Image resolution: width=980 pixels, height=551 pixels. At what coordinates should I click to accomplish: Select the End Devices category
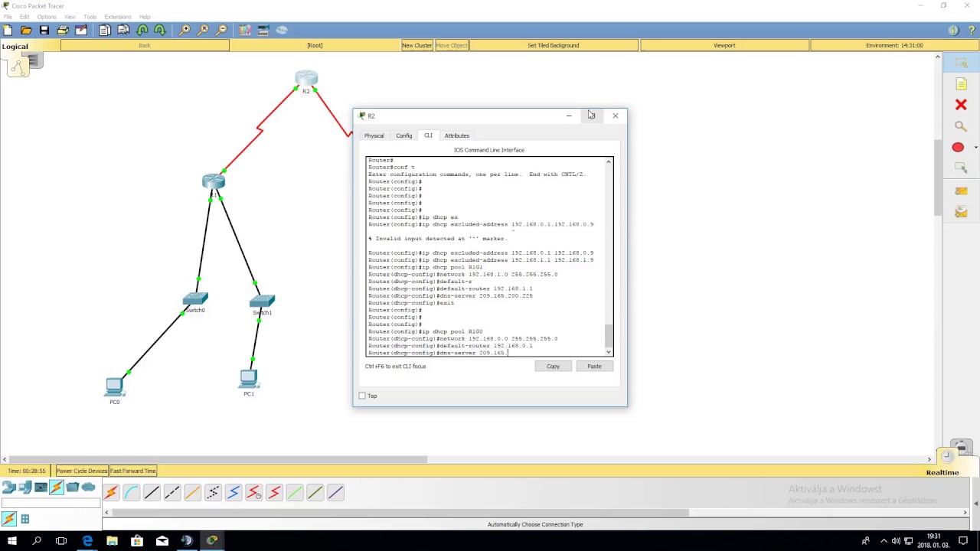(x=24, y=487)
